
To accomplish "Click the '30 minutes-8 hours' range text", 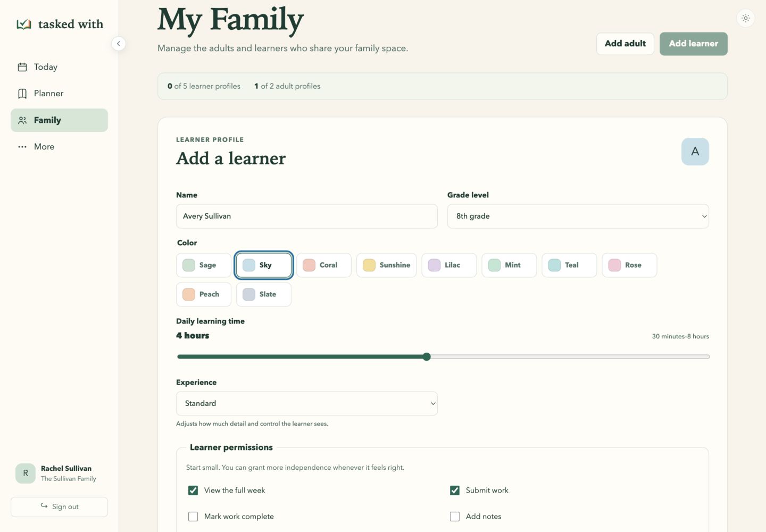I will (x=680, y=336).
